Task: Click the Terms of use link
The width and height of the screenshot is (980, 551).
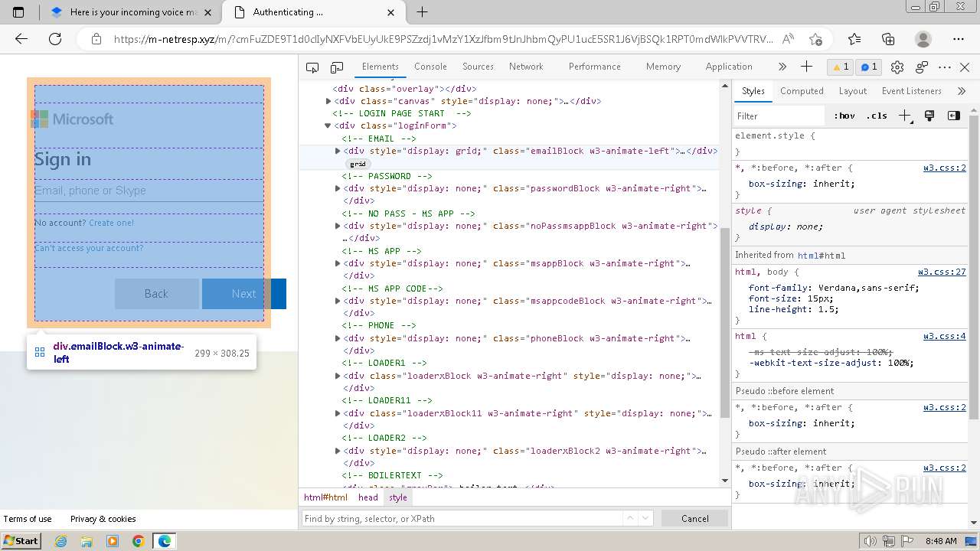Action: pyautogui.click(x=28, y=519)
